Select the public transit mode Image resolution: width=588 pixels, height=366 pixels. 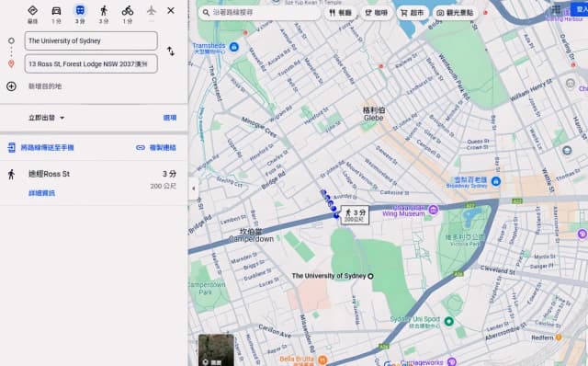coord(80,11)
